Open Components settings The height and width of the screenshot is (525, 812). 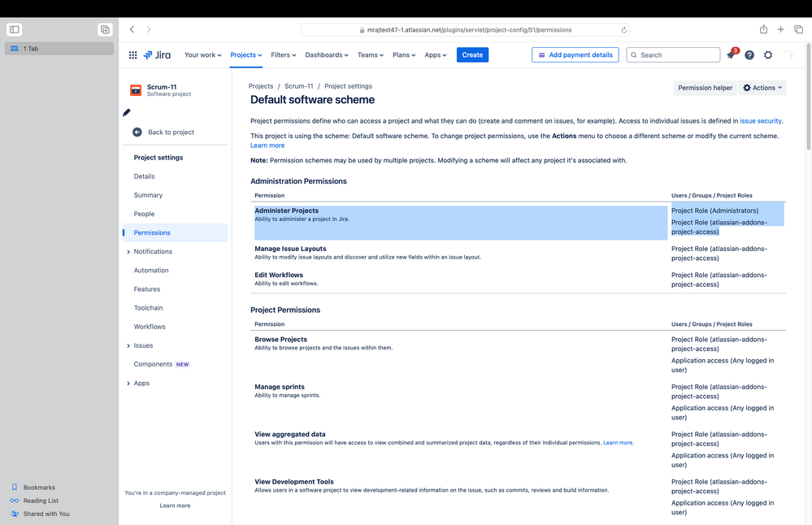[153, 364]
